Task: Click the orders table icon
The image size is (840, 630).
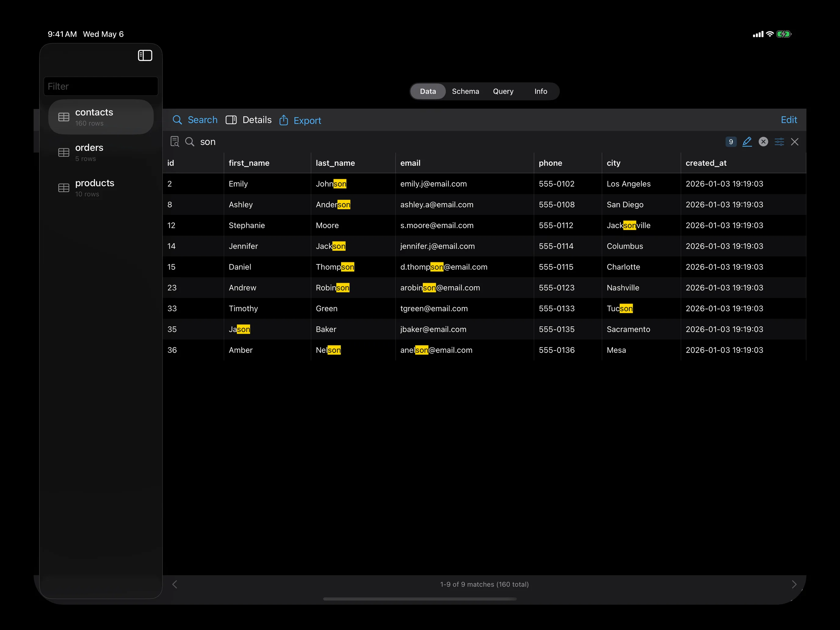Action: pos(64,152)
